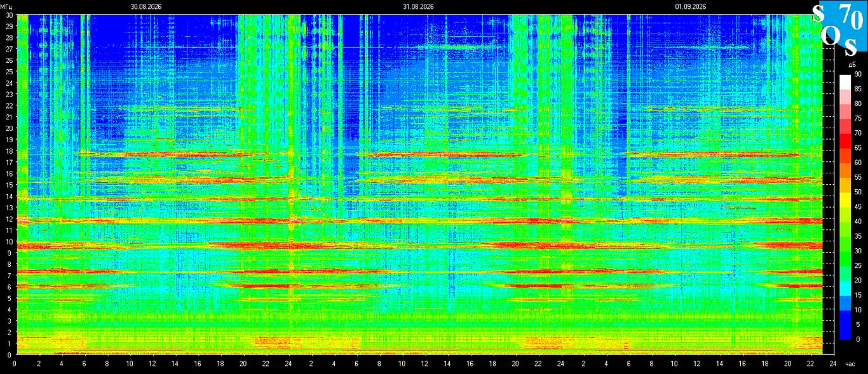The height and width of the screenshot is (374, 868).
Task: Click the 21 MHz frequency axis label
Action: [10, 117]
